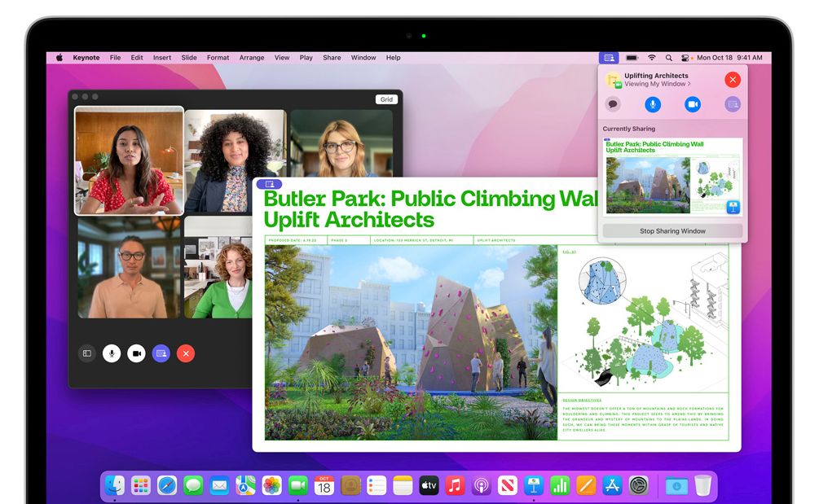The width and height of the screenshot is (819, 504).
Task: Open the Messages chat bubble in sharing panel
Action: [613, 104]
